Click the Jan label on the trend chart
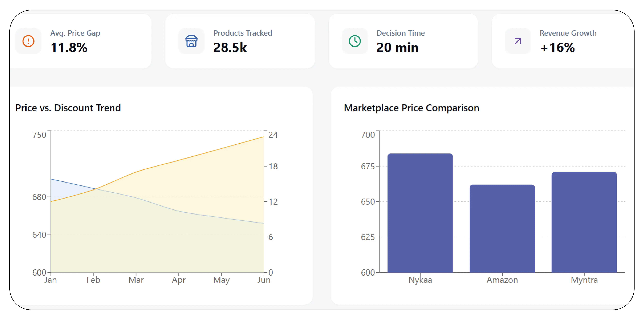The width and height of the screenshot is (644, 320). pos(51,280)
